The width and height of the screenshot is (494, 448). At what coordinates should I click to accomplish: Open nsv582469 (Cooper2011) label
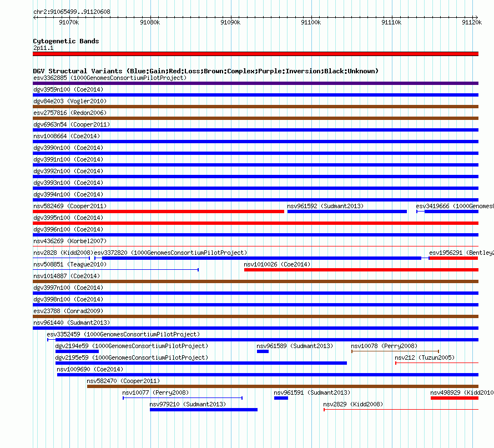[70, 206]
